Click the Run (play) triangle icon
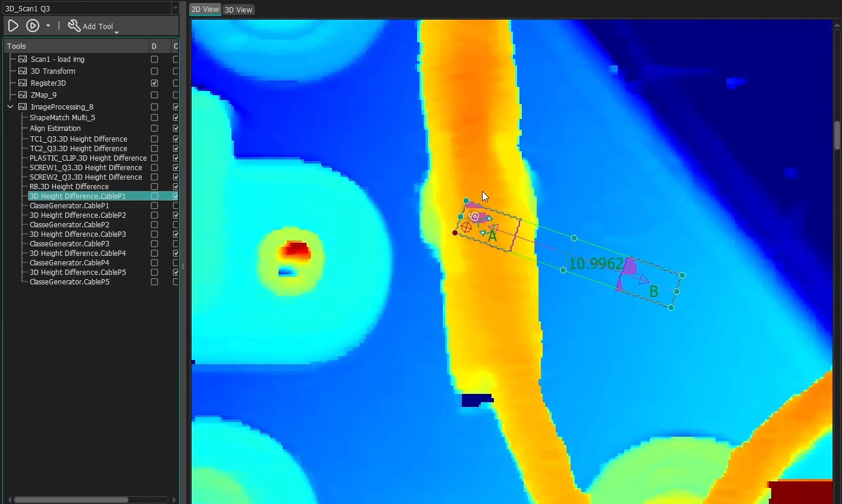842x504 pixels. pos(13,26)
